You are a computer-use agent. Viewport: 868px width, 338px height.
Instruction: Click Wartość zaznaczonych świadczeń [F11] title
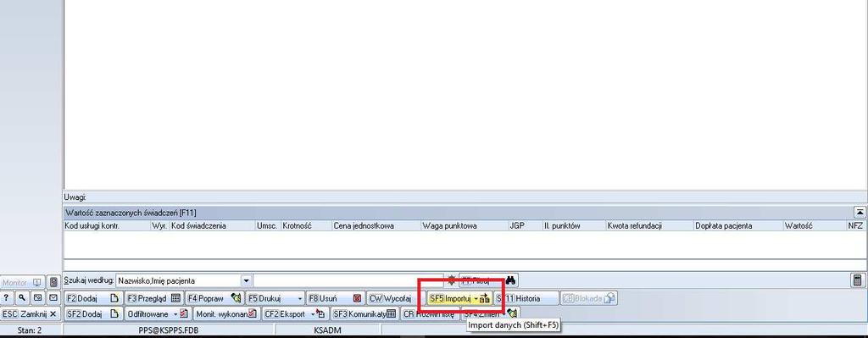pyautogui.click(x=131, y=213)
